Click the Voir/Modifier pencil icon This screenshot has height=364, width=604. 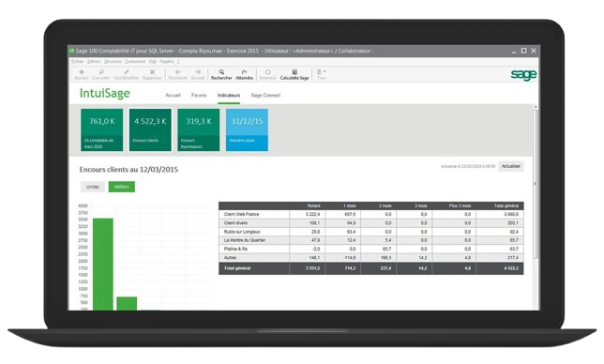click(127, 72)
